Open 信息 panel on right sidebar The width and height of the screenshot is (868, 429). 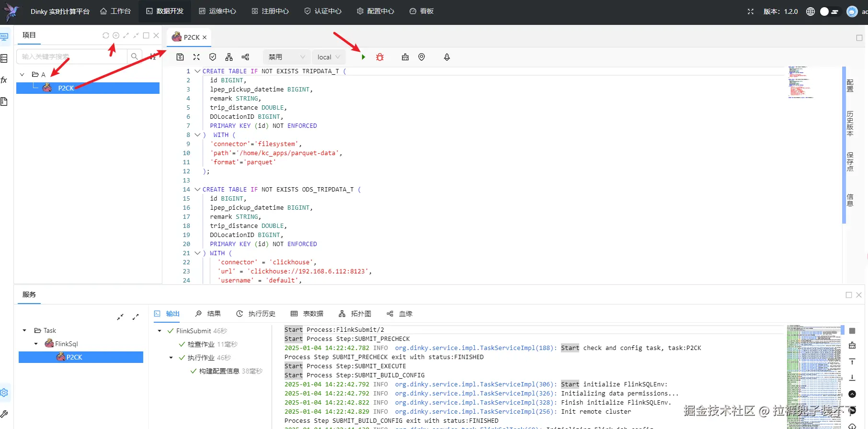click(x=850, y=200)
